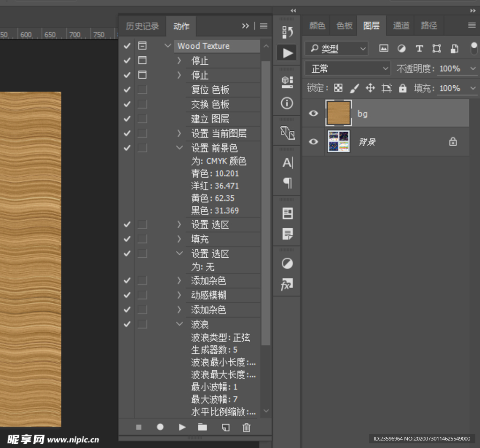Hide the bg layer
480x448 pixels.
coord(313,113)
